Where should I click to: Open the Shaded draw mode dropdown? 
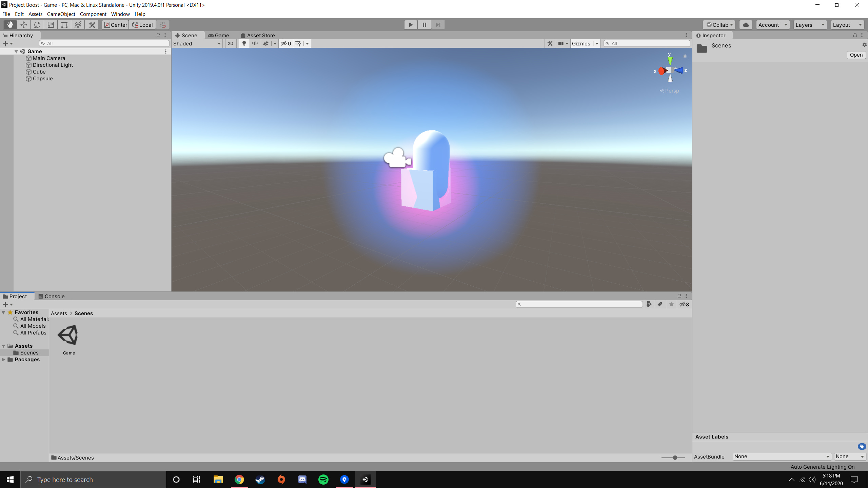click(x=197, y=43)
